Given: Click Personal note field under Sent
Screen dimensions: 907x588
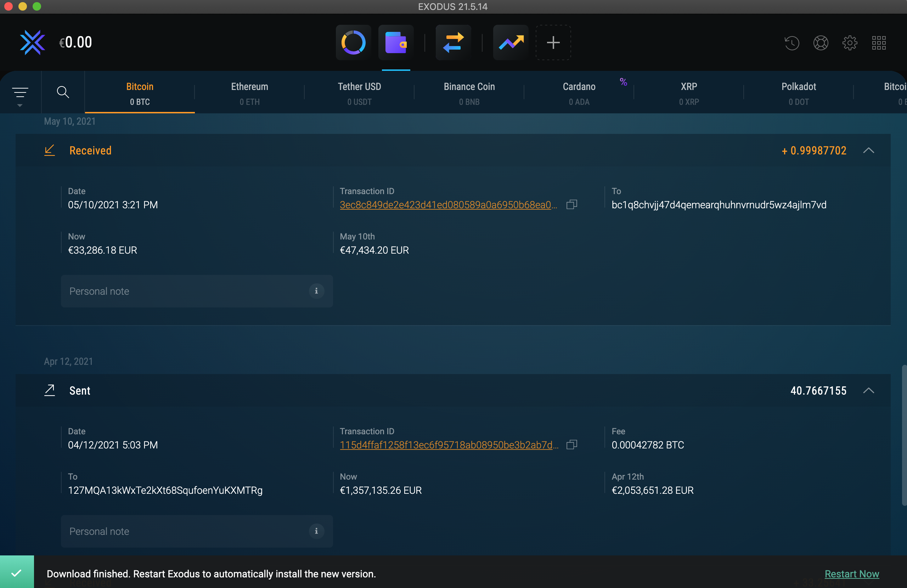Looking at the screenshot, I should [197, 531].
